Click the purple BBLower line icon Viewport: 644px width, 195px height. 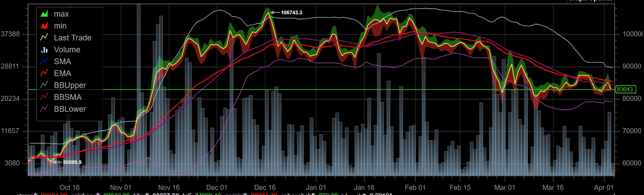pos(44,109)
